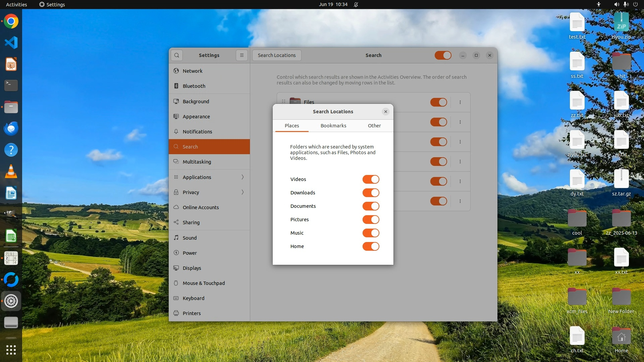Turn off Downloads folder search toggle
This screenshot has height=362, width=644.
click(x=371, y=193)
